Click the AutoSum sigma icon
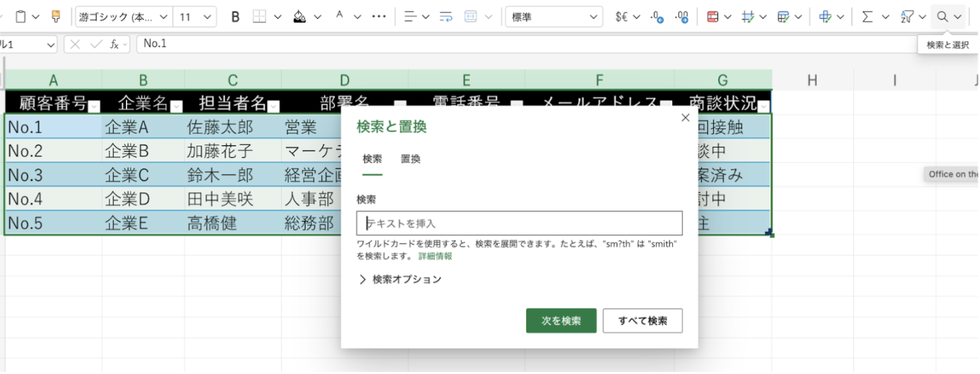 (x=867, y=17)
